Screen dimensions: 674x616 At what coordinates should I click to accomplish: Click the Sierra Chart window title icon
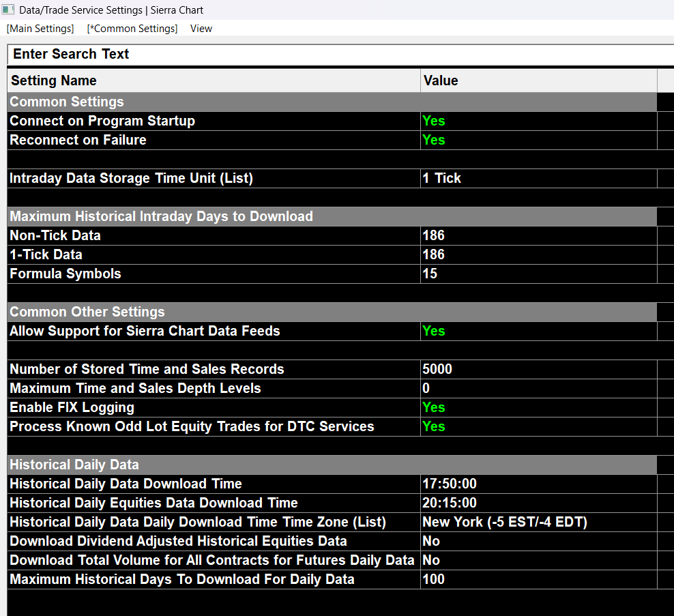tap(8, 10)
